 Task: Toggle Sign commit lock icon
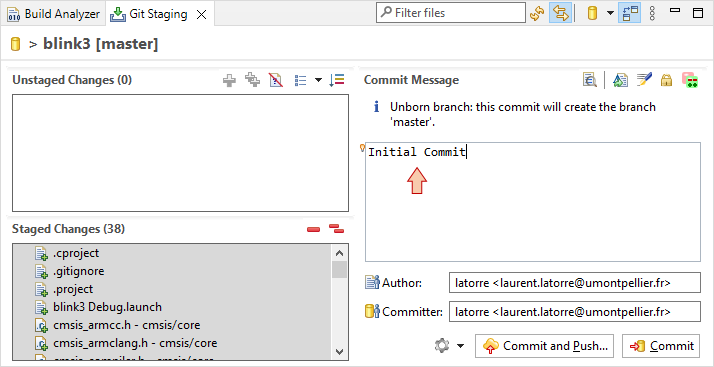point(667,81)
